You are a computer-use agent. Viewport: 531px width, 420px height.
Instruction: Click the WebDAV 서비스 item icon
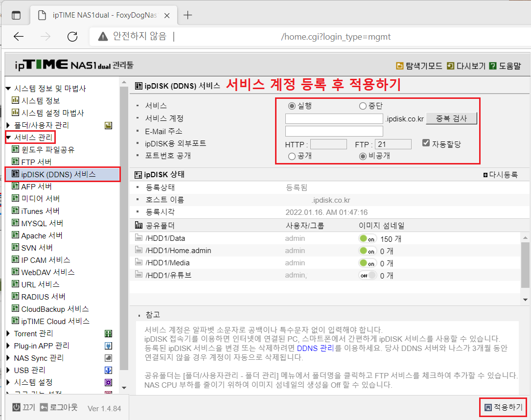[x=15, y=272]
